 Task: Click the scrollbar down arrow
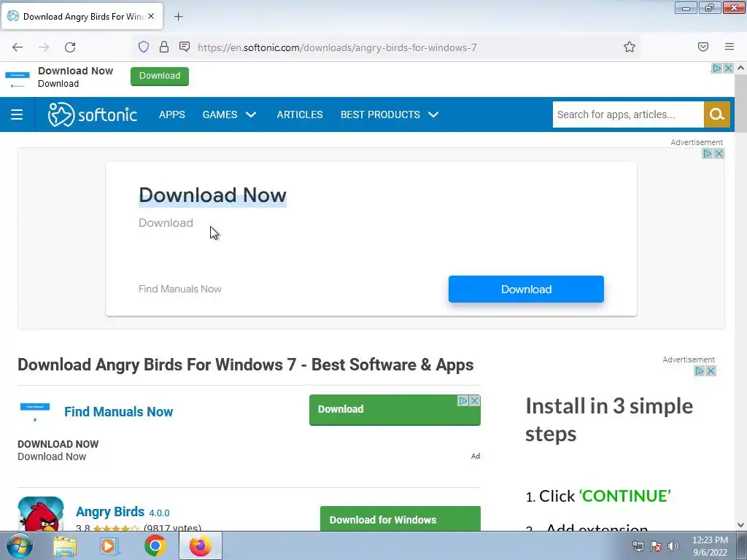741,525
